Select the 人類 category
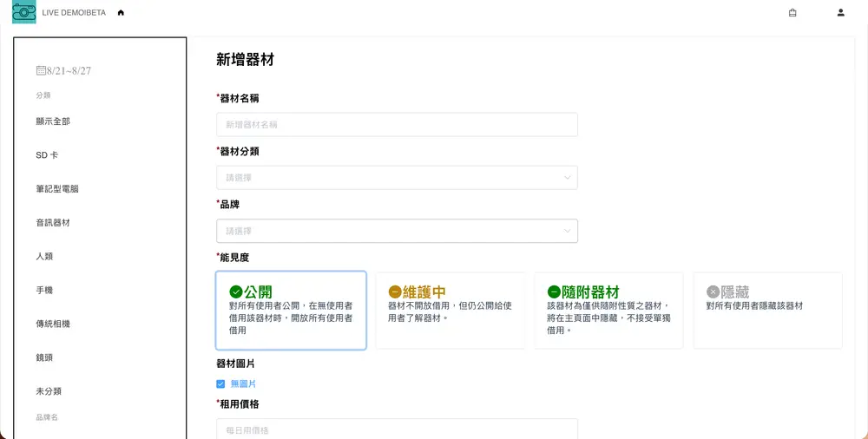 pyautogui.click(x=44, y=256)
